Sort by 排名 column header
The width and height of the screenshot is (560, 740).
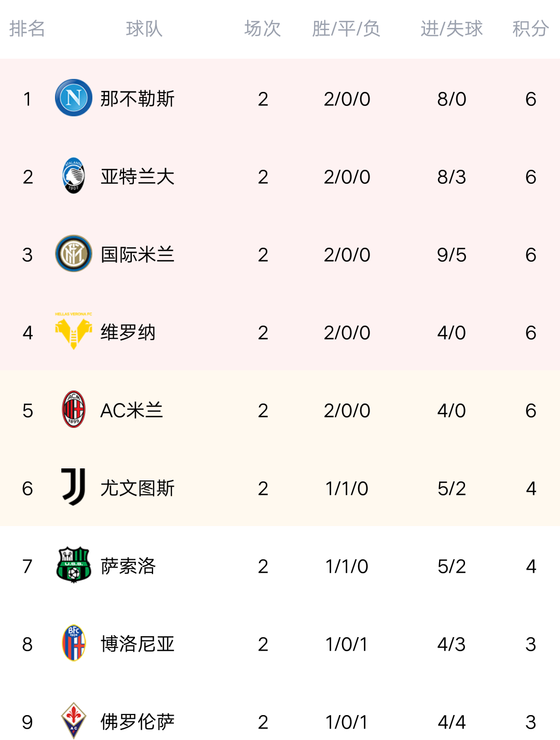coord(28,29)
